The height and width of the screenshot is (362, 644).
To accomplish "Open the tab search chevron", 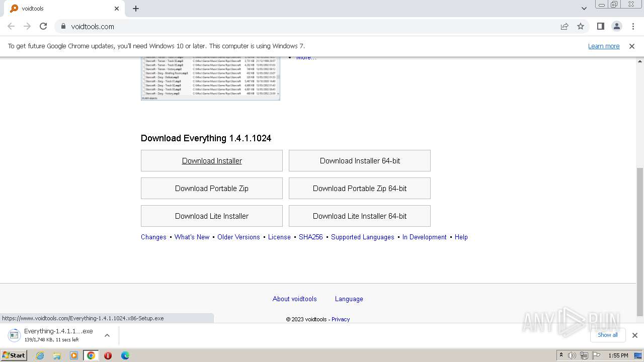I will coord(584,9).
